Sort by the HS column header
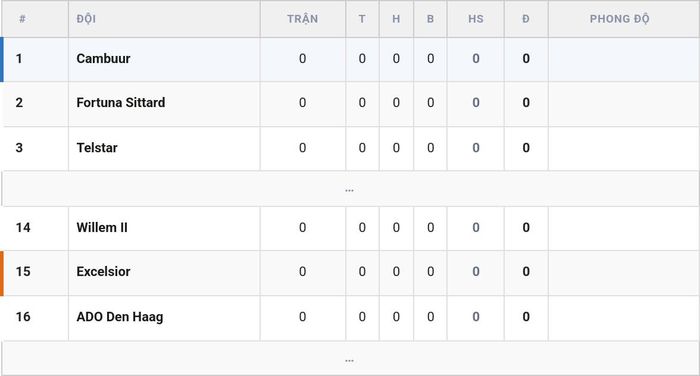Viewport: 700px width, 376px height. pyautogui.click(x=476, y=19)
